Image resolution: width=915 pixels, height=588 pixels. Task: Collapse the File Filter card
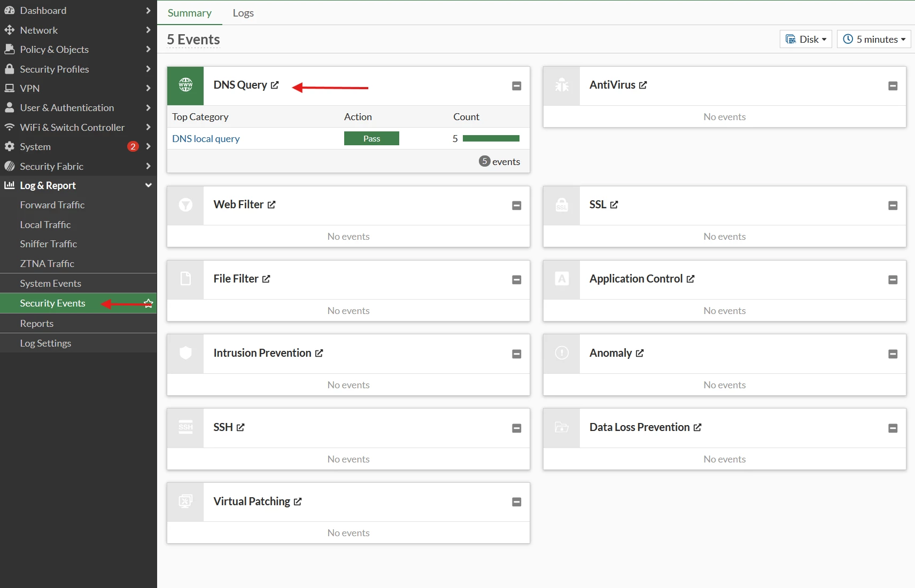517,280
